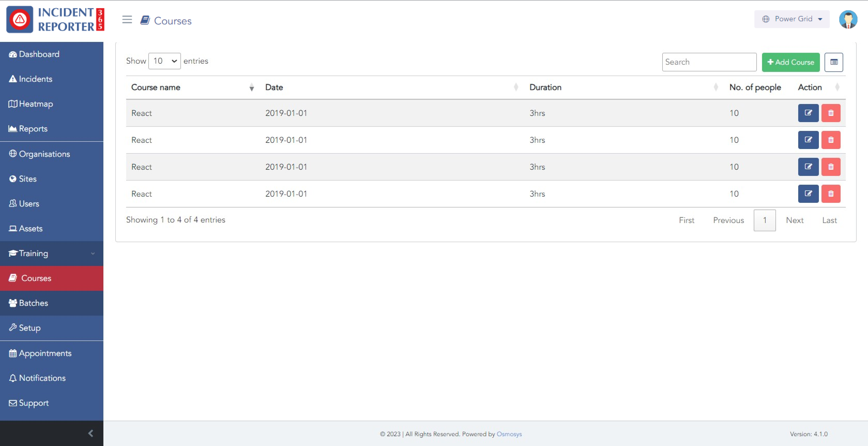Expand the Power Grid organisation dropdown
Image resolution: width=868 pixels, height=446 pixels.
(x=792, y=19)
